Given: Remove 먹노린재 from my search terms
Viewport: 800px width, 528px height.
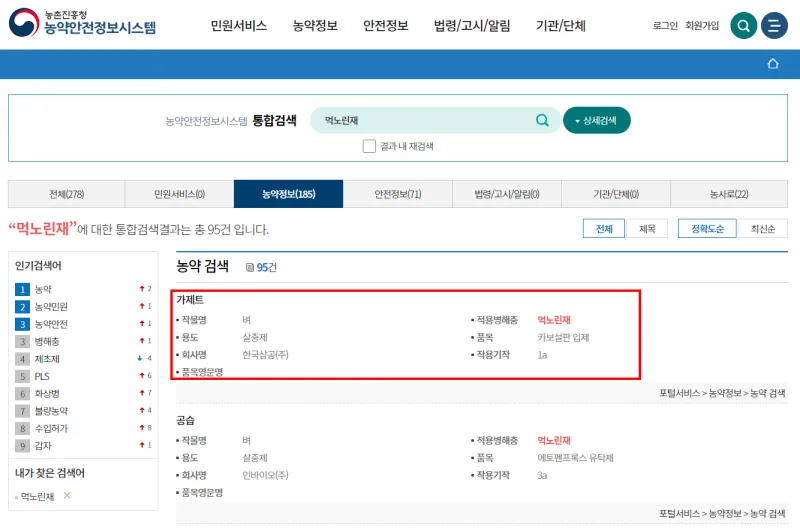Looking at the screenshot, I should [x=67, y=495].
